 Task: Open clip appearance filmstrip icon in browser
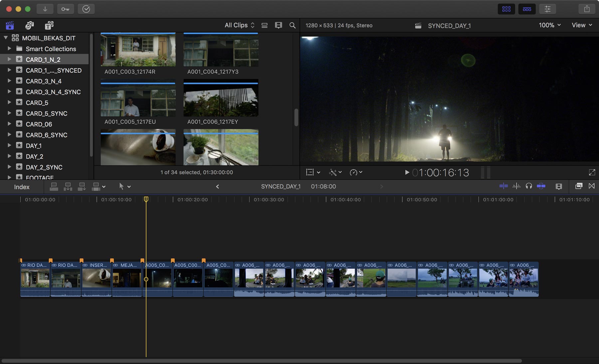tap(279, 25)
